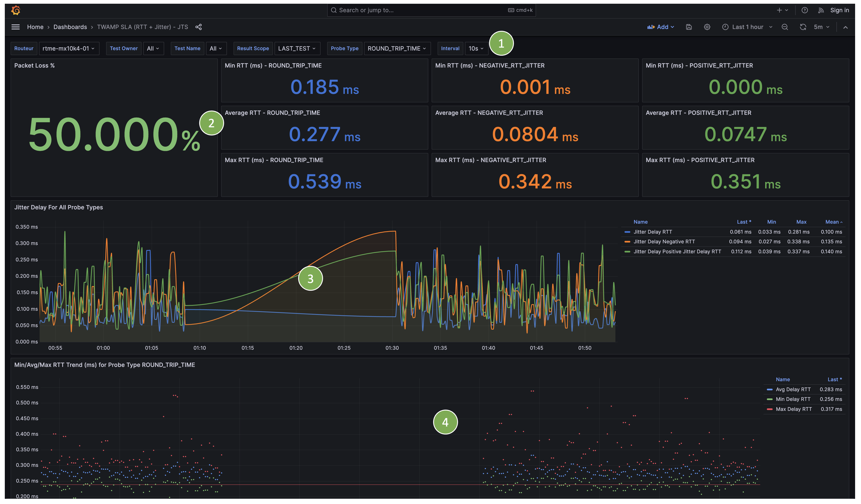Click the news RSS feed icon
This screenshot has width=861, height=504.
point(821,10)
